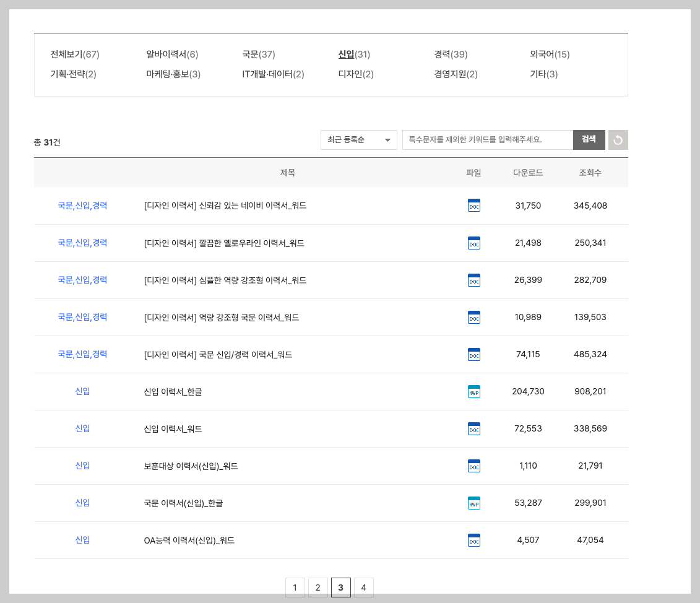Click DOC icon for 보훈대상 이력서(신입)_워드
Screen dimensions: 700x603
pyautogui.click(x=474, y=466)
